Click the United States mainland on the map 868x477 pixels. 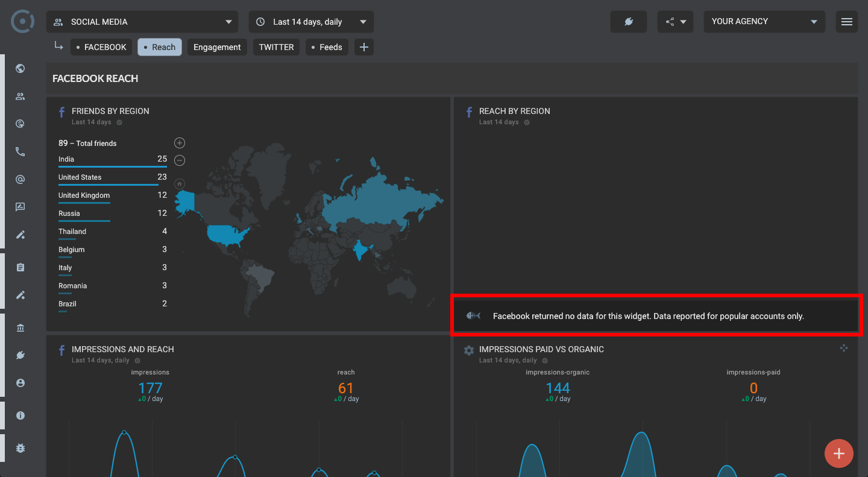228,235
